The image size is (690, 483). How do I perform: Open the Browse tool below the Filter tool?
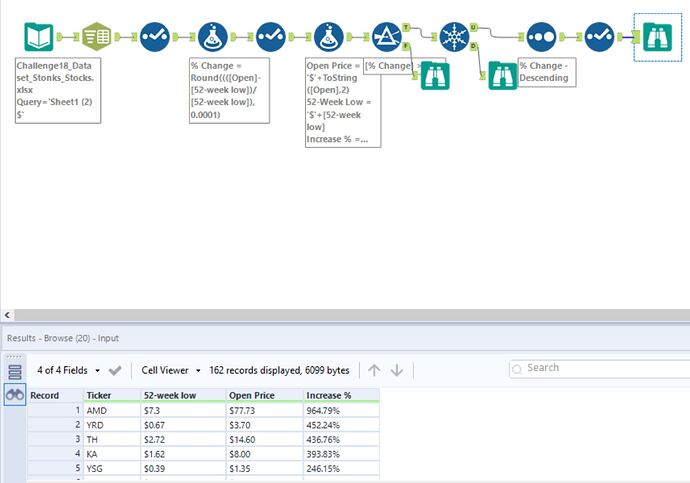435,75
